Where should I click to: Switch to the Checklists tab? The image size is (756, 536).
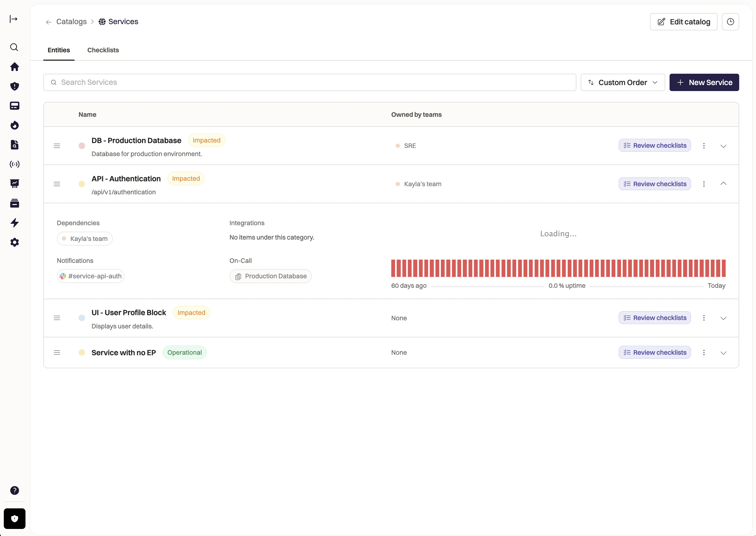tap(103, 50)
